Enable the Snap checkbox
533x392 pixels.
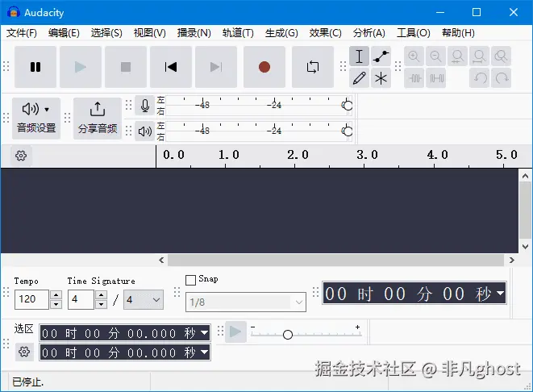[190, 280]
